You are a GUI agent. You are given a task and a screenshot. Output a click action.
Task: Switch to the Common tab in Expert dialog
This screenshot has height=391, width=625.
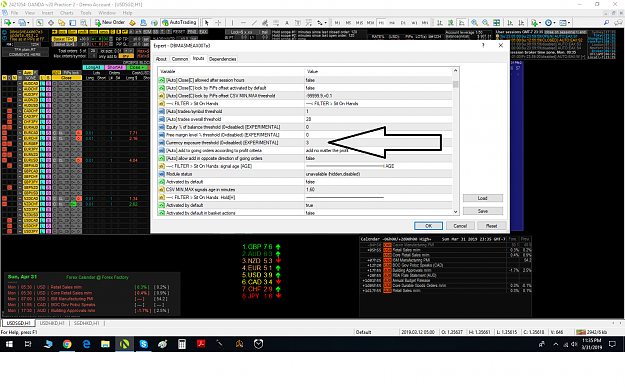tap(180, 59)
